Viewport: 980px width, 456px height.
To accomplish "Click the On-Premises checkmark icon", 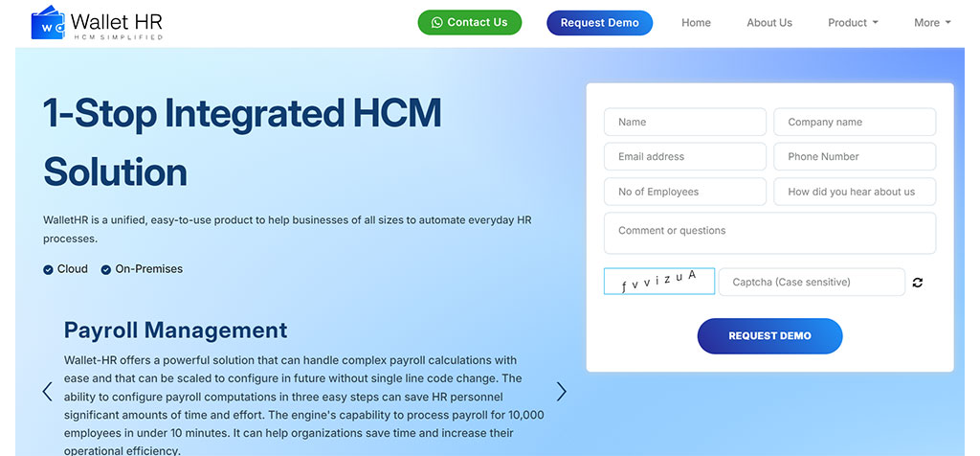I will pyautogui.click(x=105, y=269).
